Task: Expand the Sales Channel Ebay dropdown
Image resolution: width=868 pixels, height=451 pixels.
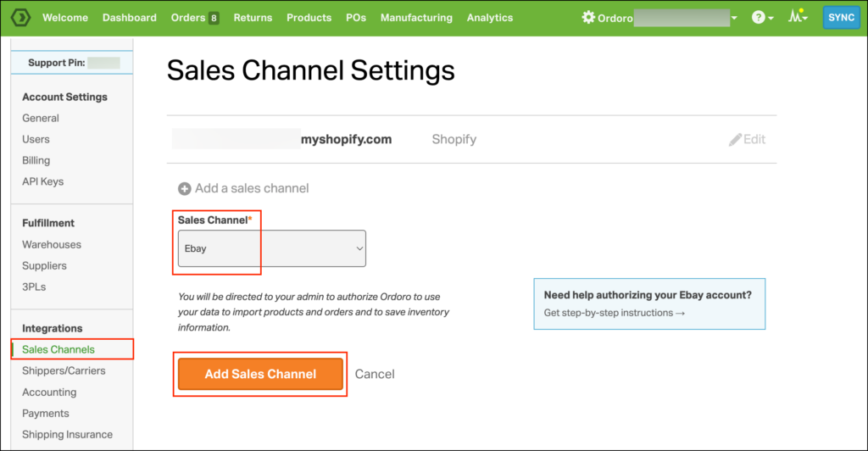Action: [x=272, y=248]
